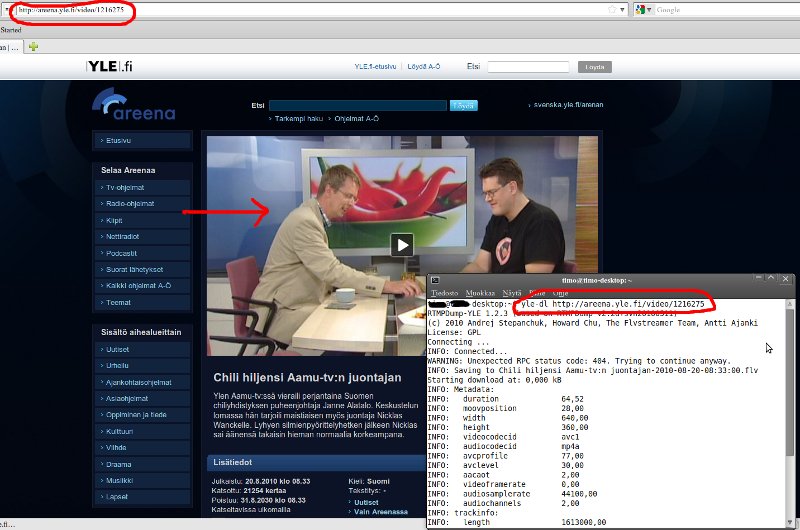Open the YLE.fi-etusivu link
Screen dimensions: 800x530
click(x=375, y=66)
